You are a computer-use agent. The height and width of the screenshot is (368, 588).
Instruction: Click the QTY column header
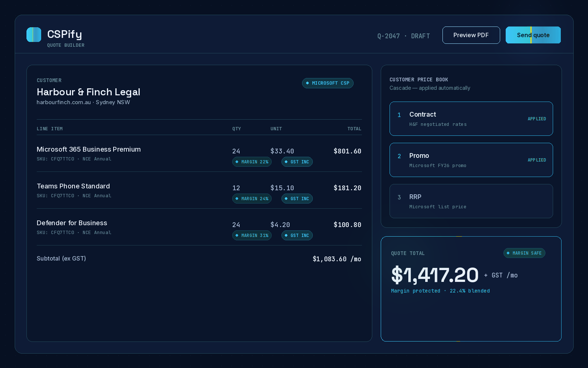coord(237,129)
